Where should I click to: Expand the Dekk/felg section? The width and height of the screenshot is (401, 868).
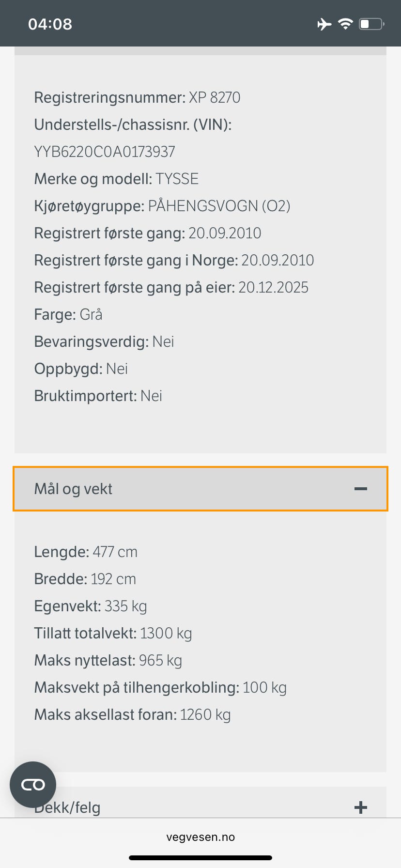[200, 807]
